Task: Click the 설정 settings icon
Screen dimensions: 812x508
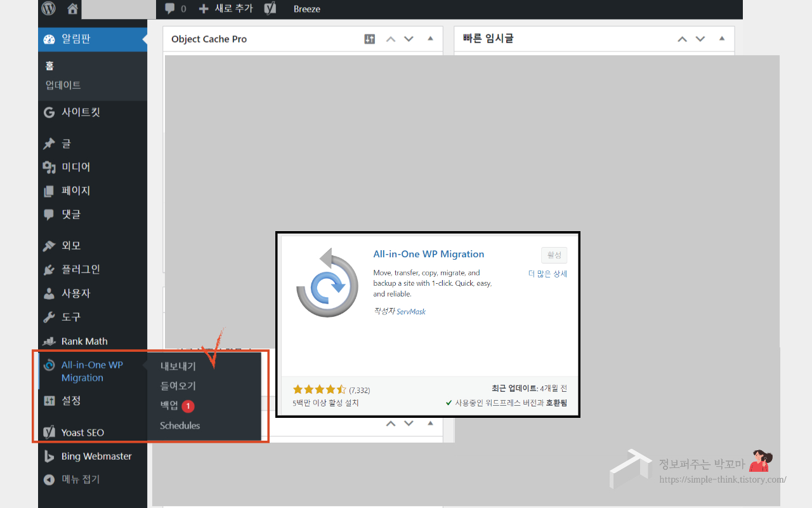Action: (x=49, y=401)
